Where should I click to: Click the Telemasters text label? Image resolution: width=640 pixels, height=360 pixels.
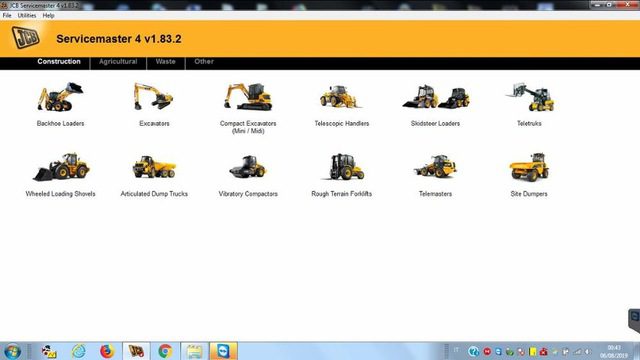click(x=435, y=194)
